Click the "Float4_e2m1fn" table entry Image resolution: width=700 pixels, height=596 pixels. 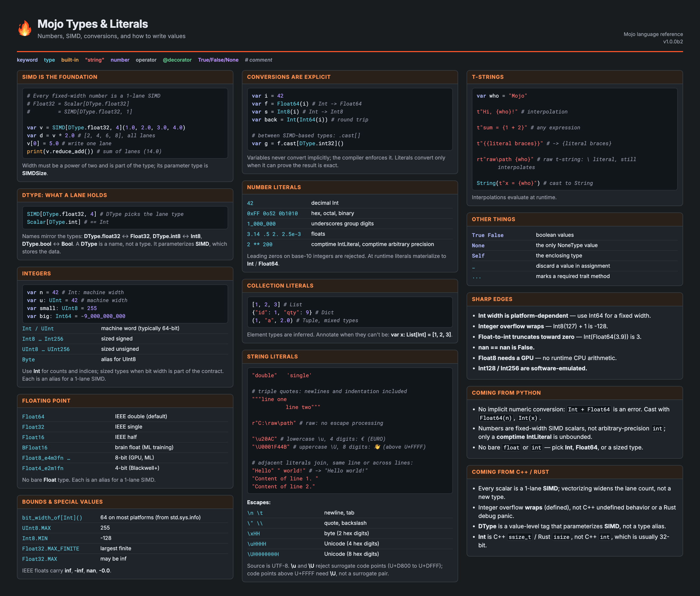tap(43, 468)
